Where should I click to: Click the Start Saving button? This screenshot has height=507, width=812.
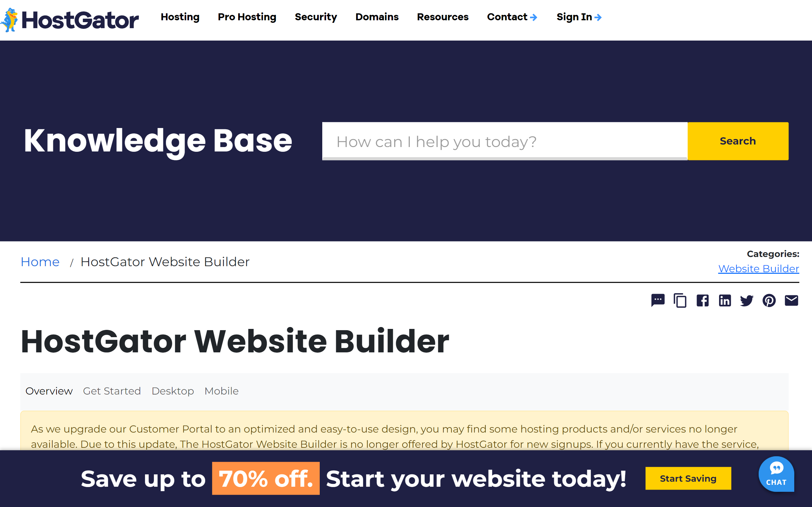click(x=688, y=478)
